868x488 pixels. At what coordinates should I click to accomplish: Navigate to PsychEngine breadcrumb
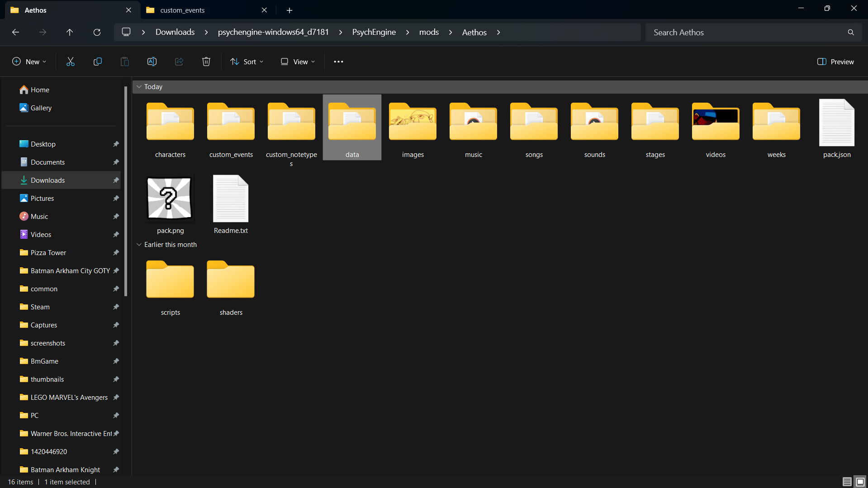[374, 32]
